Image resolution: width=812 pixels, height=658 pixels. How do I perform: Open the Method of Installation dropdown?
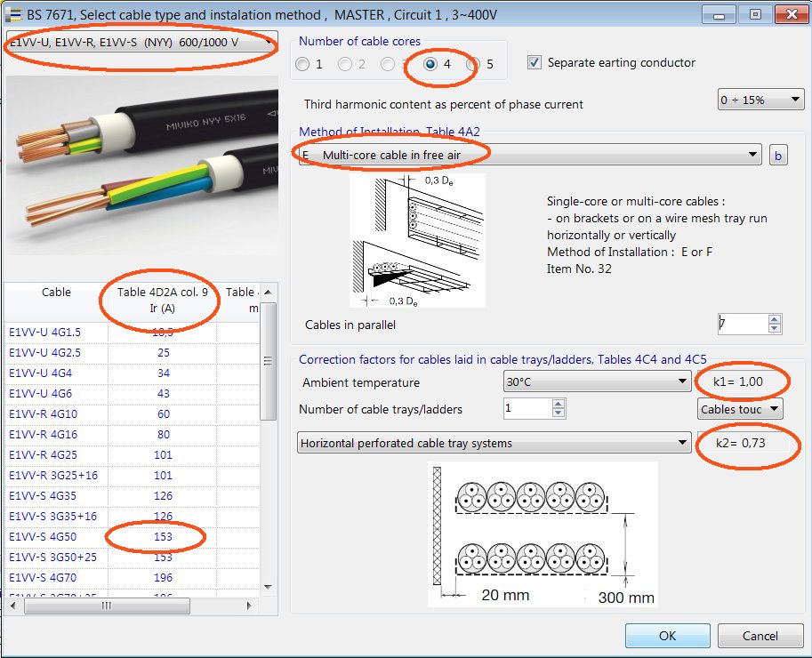click(x=534, y=154)
